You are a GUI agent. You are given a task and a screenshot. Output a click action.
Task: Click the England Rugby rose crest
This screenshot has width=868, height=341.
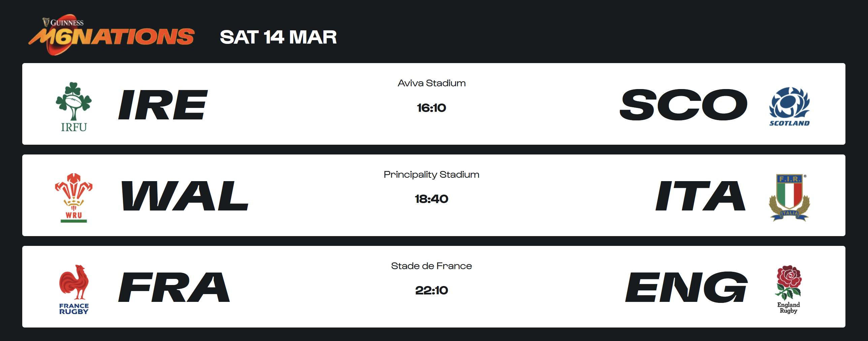[789, 289]
